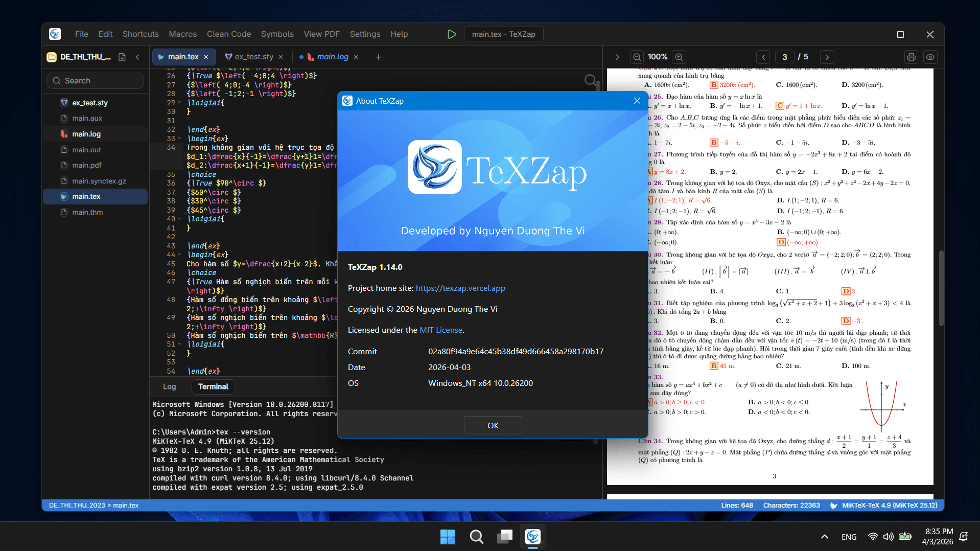Click new file icon in sidebar header

(x=122, y=57)
